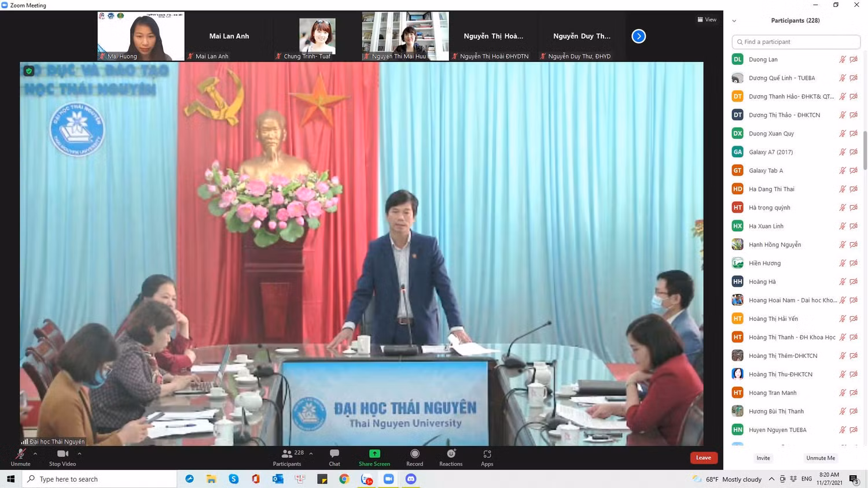Select participant Hoang Tran Manh
The width and height of the screenshot is (868, 488).
coord(796,393)
